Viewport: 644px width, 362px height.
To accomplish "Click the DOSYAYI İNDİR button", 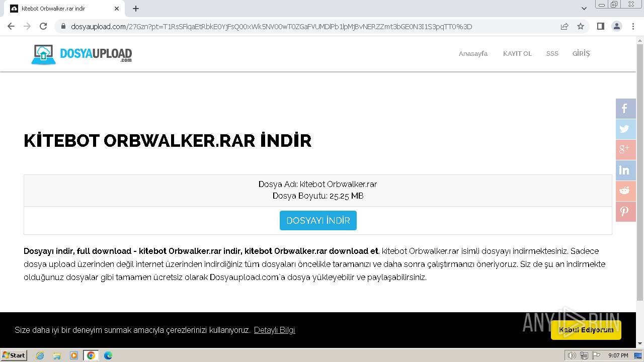I will tap(318, 221).
